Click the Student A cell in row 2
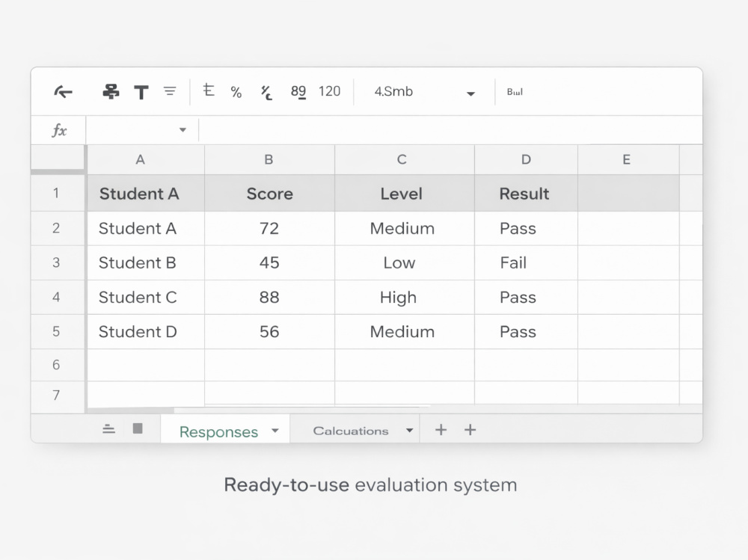Screen dimensions: 748x560 tap(146, 229)
